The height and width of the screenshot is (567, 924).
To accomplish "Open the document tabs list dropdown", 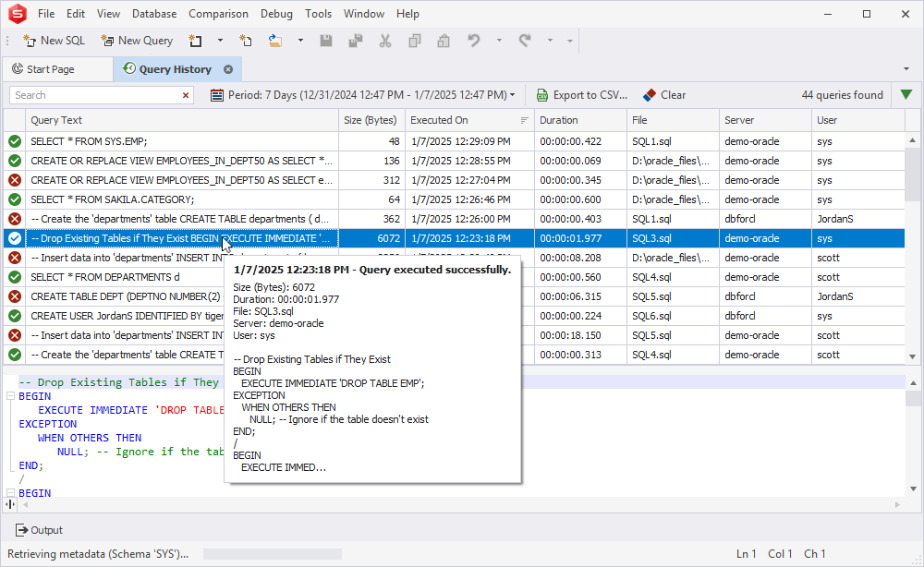I will click(x=906, y=69).
